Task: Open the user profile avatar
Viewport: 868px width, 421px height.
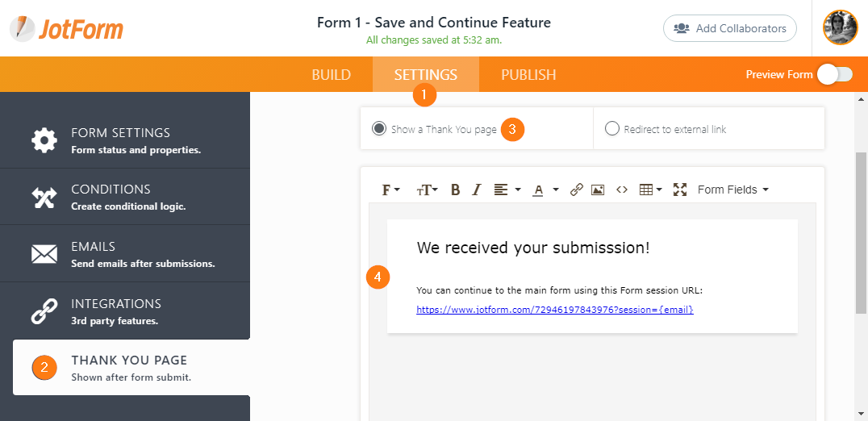Action: pyautogui.click(x=840, y=28)
